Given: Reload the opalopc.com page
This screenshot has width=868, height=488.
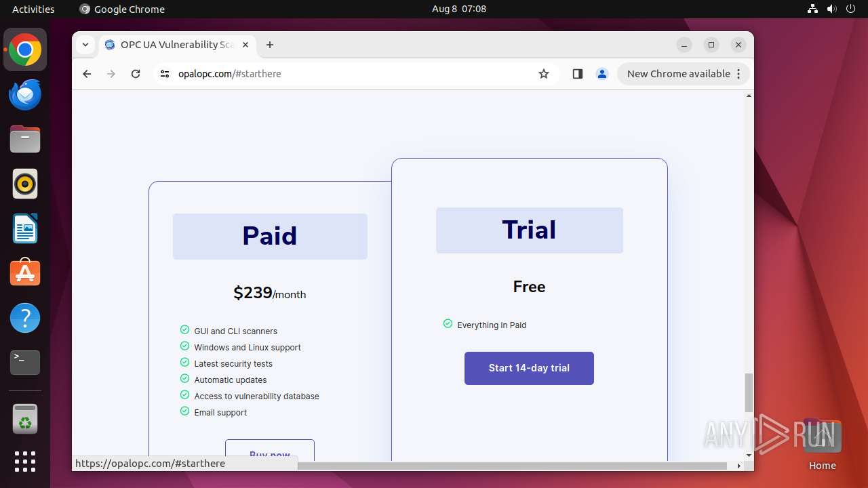Looking at the screenshot, I should [136, 74].
